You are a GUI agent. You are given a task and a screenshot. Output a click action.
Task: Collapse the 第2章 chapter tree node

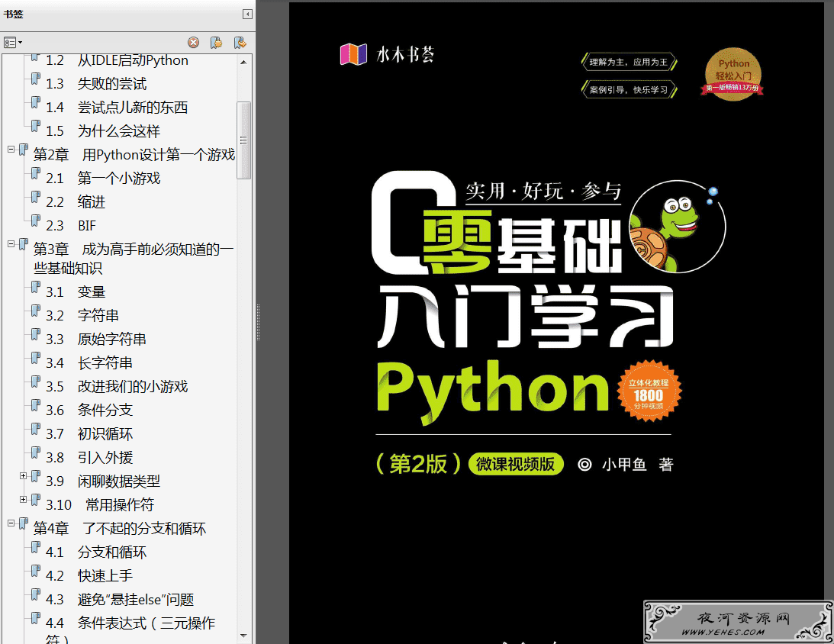click(11, 150)
